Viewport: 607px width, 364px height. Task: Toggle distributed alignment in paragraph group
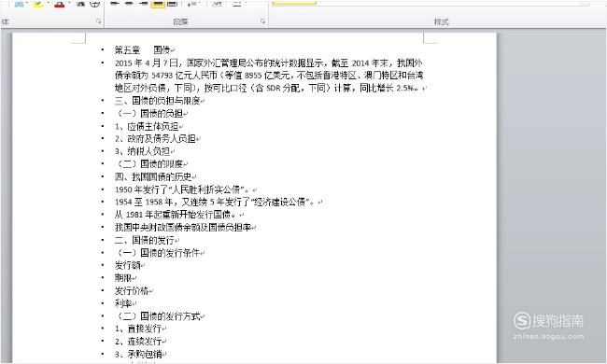[x=172, y=4]
